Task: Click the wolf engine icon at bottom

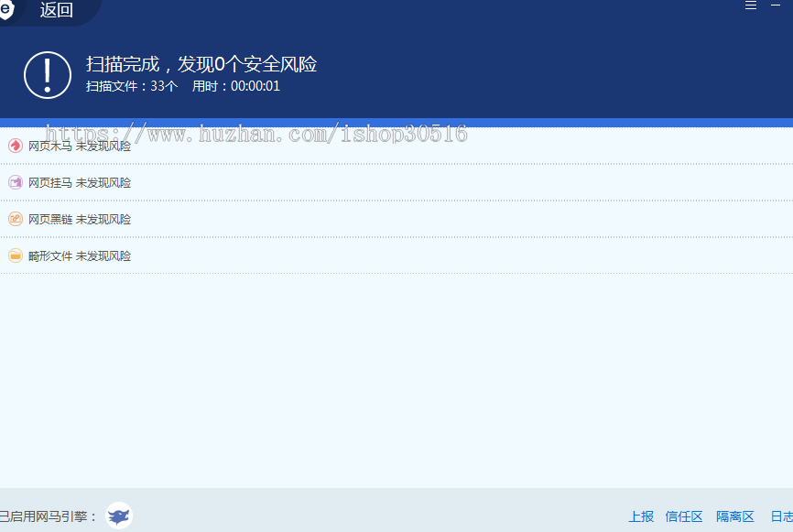Action: (x=119, y=516)
